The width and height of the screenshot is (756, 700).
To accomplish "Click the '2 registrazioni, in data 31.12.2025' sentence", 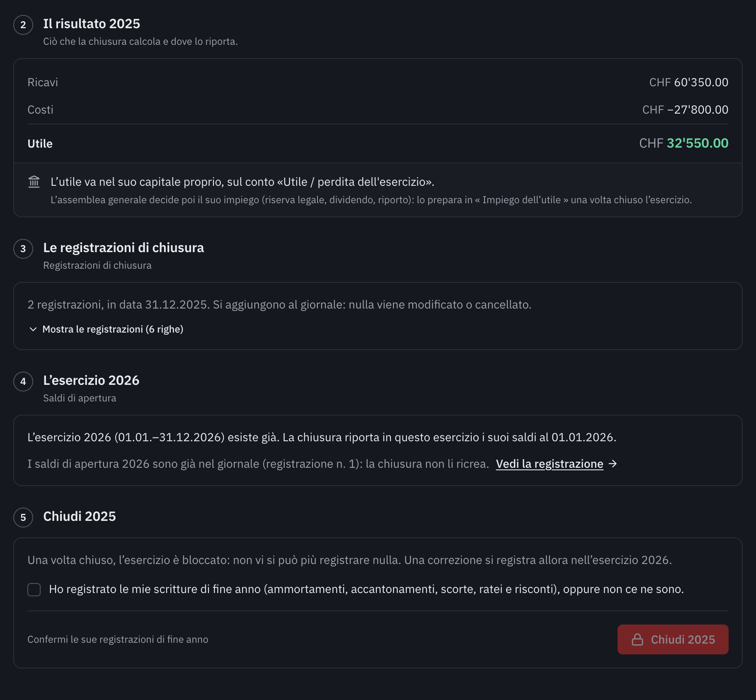I will point(279,304).
